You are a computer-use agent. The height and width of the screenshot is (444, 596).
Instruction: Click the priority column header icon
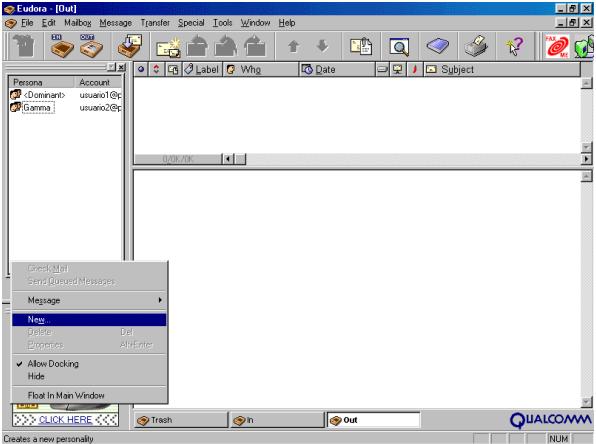tap(156, 70)
